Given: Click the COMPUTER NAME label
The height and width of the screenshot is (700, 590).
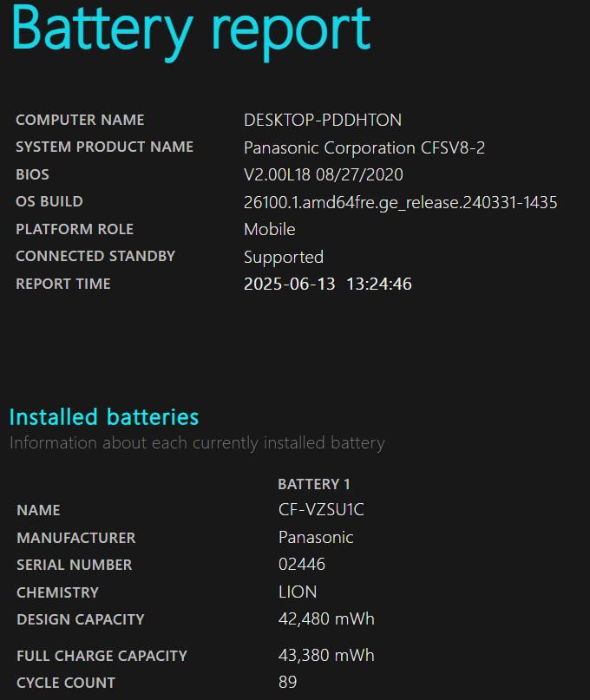Looking at the screenshot, I should pos(80,120).
